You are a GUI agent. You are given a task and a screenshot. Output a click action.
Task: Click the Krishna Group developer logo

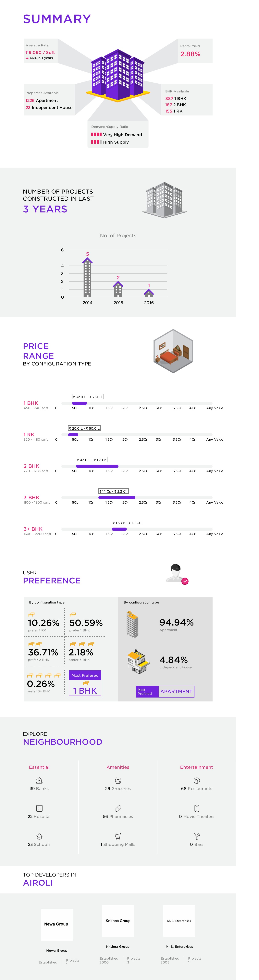click(118, 921)
